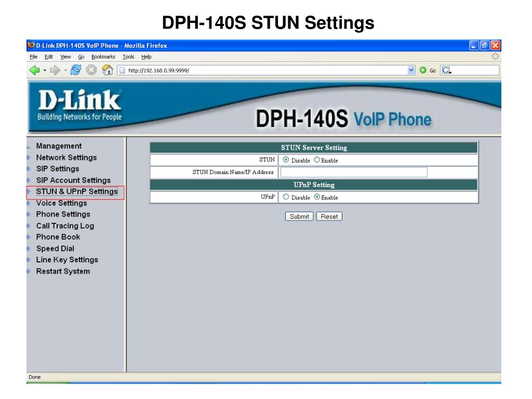Image resolution: width=532 pixels, height=399 pixels.
Task: Open STUN & UPnP Settings page
Action: (x=77, y=191)
